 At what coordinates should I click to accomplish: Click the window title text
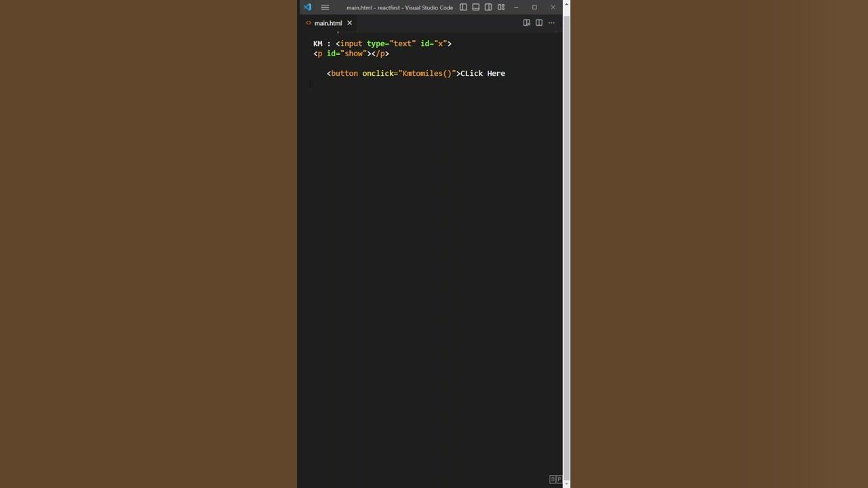pos(399,7)
